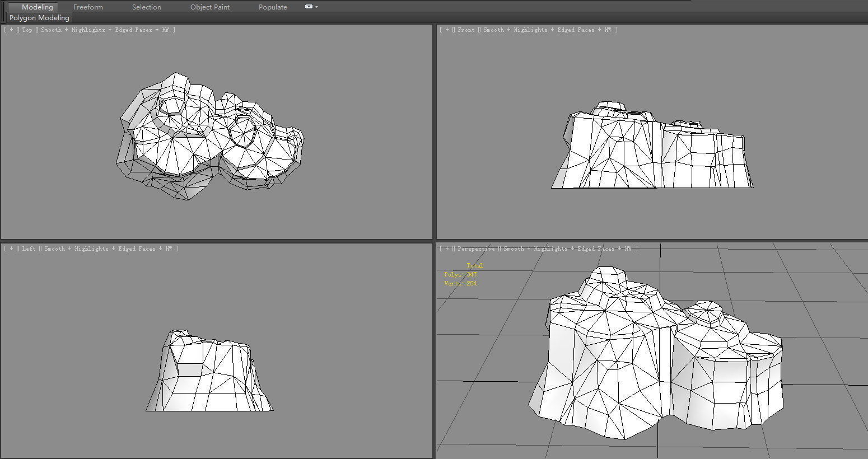The width and height of the screenshot is (868, 459).
Task: Expand the Polygon Modeling panel
Action: tap(39, 18)
